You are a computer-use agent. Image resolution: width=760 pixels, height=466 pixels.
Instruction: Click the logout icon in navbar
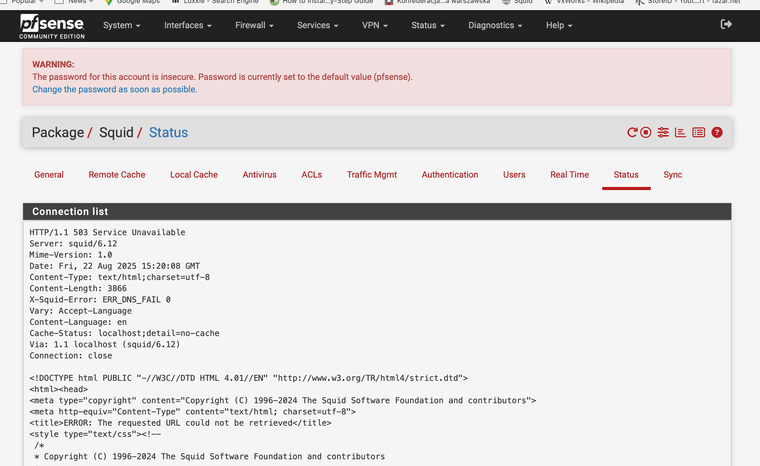726,24
